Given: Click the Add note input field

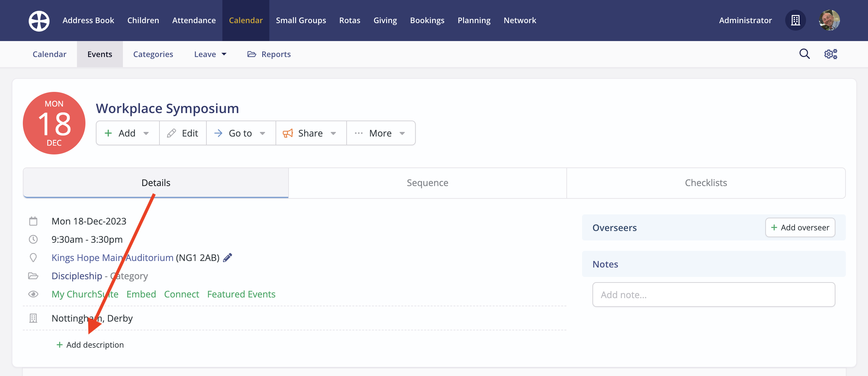Looking at the screenshot, I should click(x=713, y=295).
